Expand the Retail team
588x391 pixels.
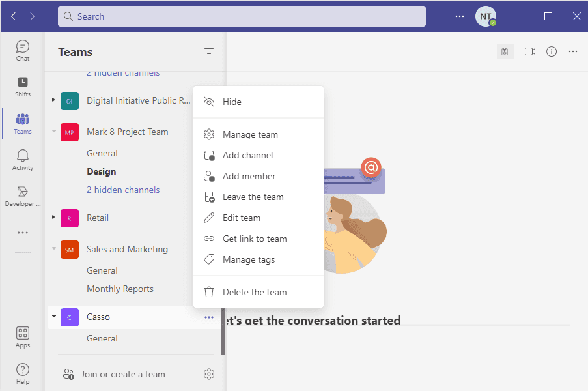(x=53, y=217)
